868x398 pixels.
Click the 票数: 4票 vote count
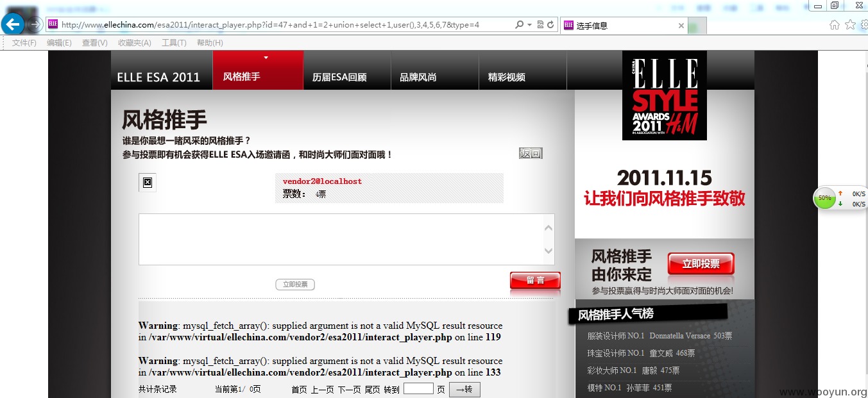pos(304,194)
